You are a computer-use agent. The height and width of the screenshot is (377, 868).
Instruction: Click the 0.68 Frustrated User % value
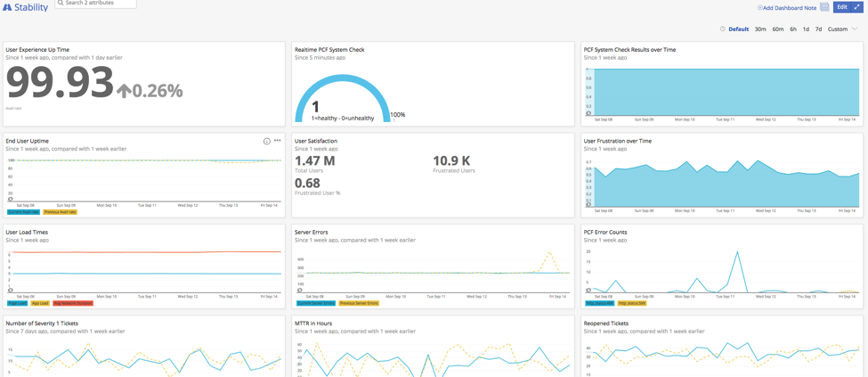pyautogui.click(x=307, y=183)
